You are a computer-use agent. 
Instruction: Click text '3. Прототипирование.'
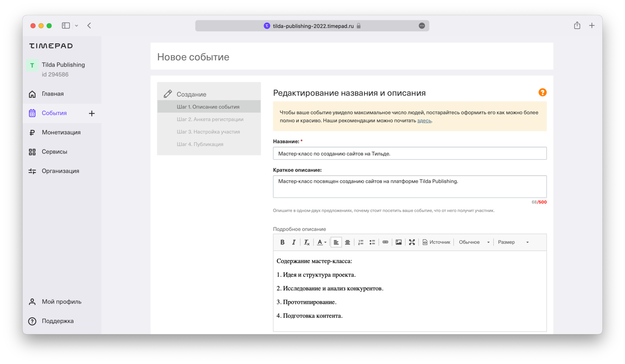(x=307, y=302)
